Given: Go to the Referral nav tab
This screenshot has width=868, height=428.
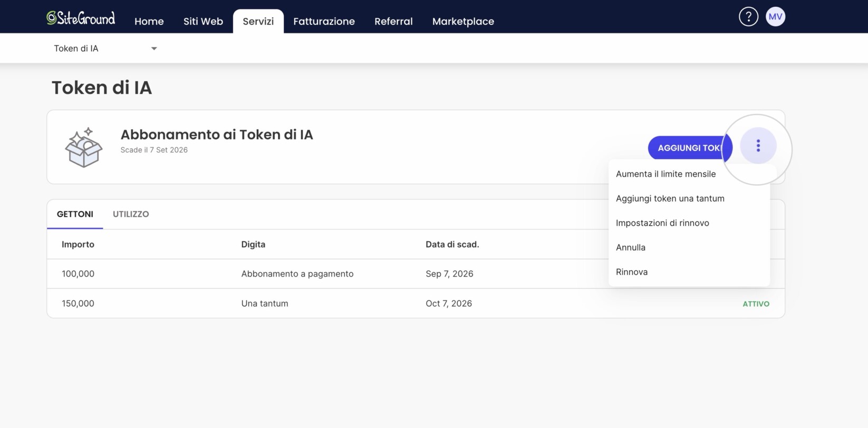Looking at the screenshot, I should tap(393, 22).
